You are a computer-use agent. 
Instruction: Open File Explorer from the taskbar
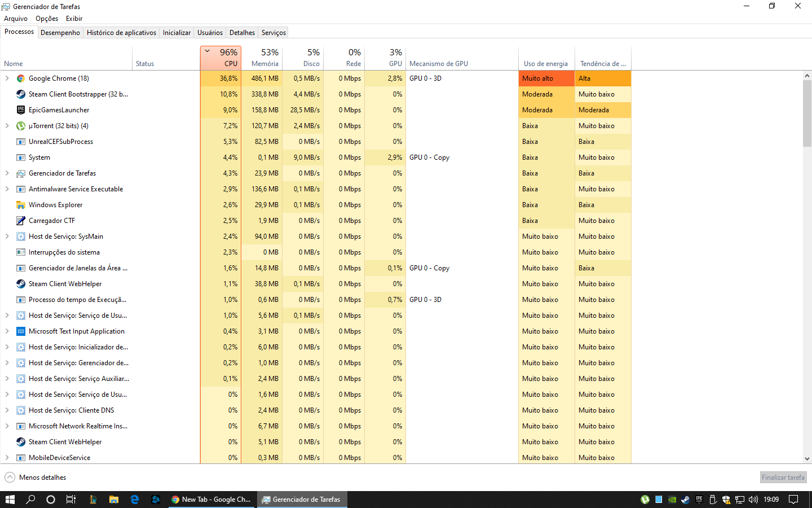coord(114,500)
